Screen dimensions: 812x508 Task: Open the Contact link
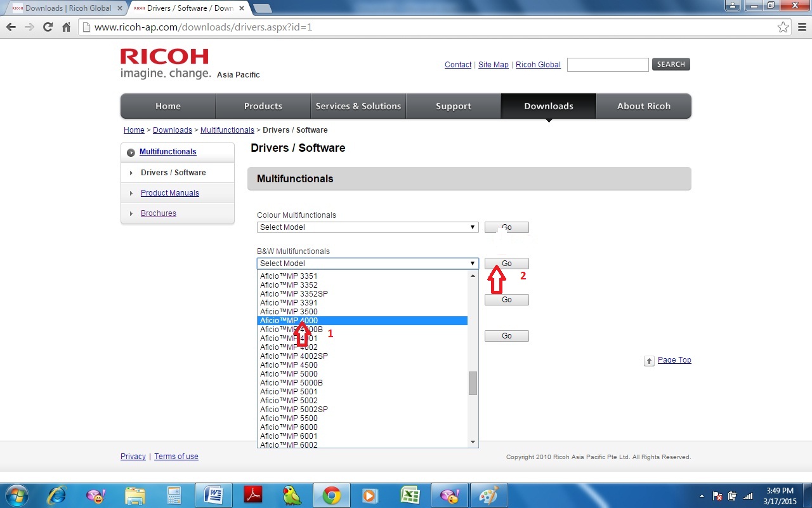pos(458,65)
